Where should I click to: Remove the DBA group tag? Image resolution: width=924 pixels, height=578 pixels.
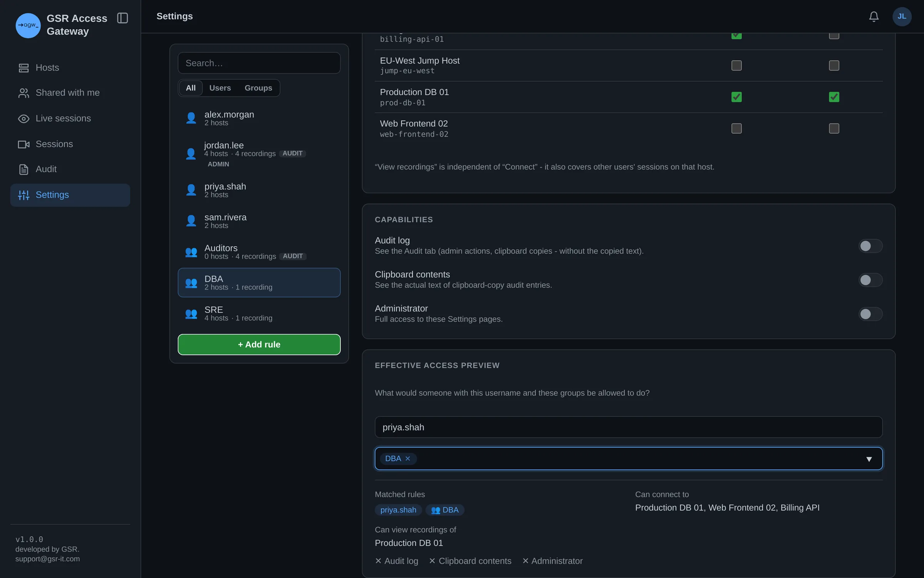408,459
